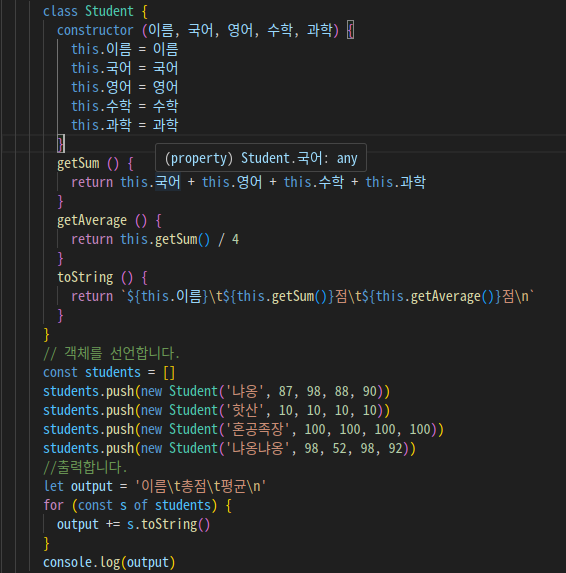Click the number 87 in the 냐옹 line

(286, 391)
